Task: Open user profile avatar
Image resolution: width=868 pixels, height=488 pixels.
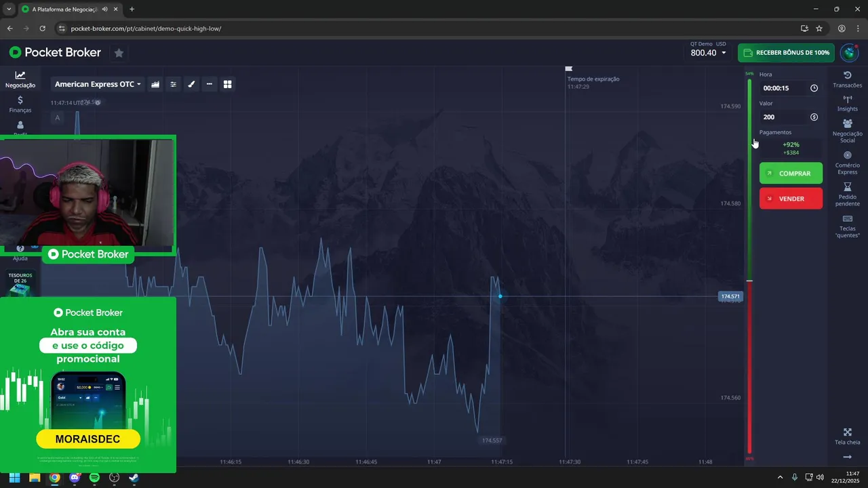Action: pos(849,52)
